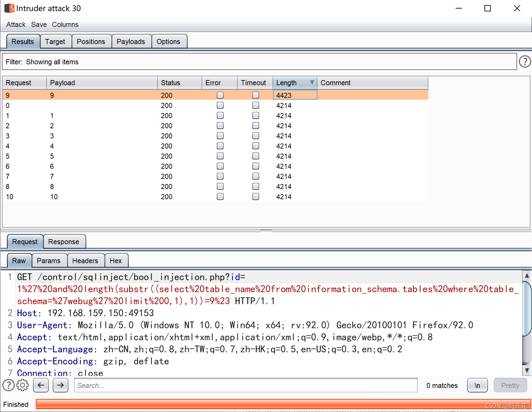Select the result row for request 0

tap(215, 105)
